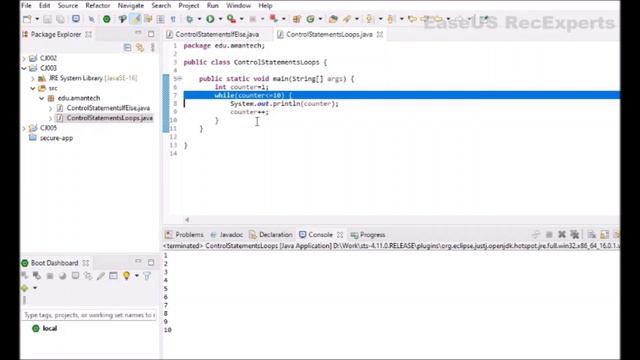Open the Source menu
Viewport: 640px width, 360px height.
click(68, 6)
